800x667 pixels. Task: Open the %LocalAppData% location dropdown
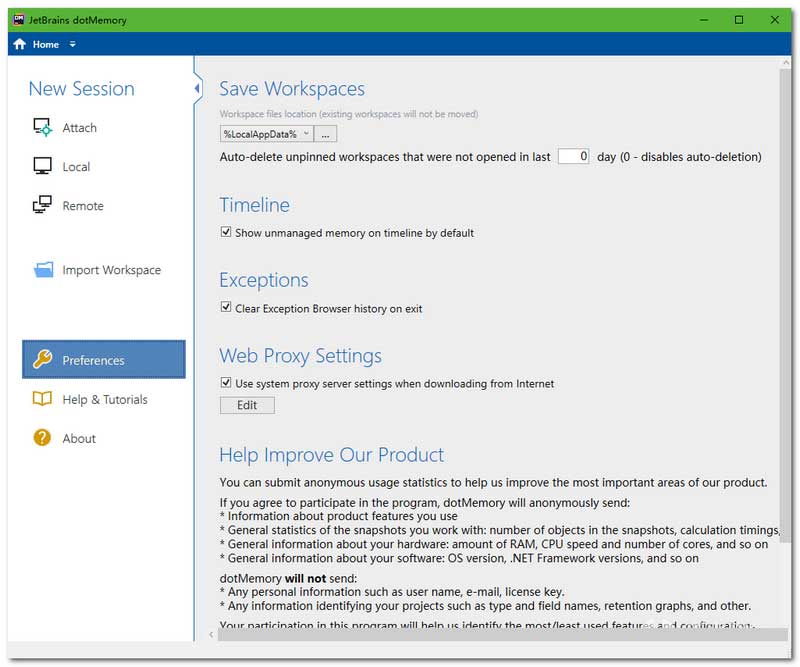(x=266, y=134)
